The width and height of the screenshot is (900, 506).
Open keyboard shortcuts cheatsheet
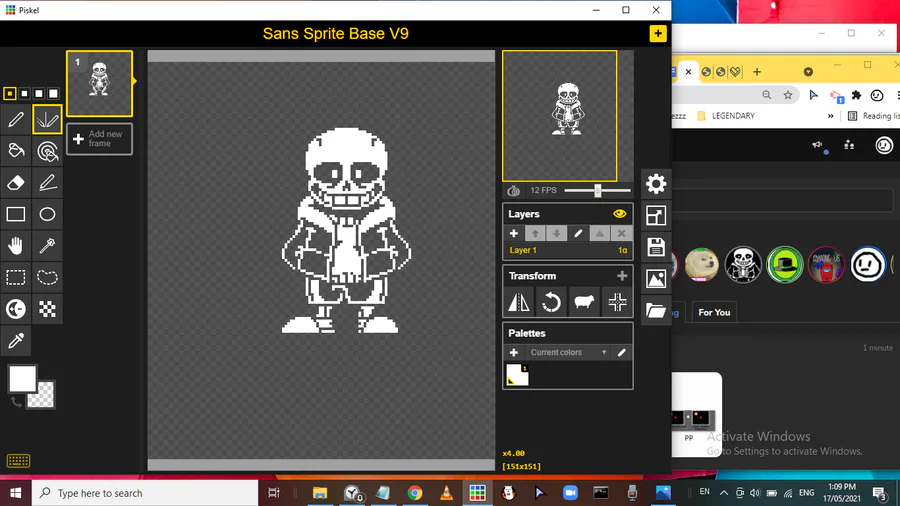(x=18, y=461)
